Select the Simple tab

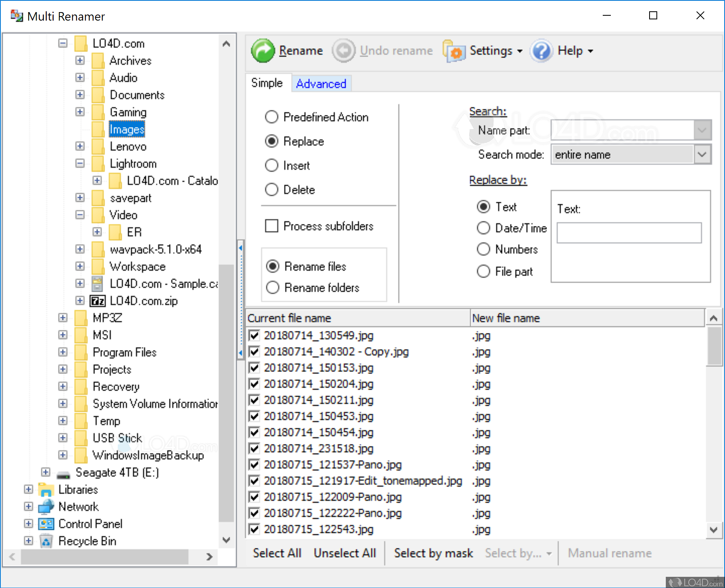tap(267, 83)
